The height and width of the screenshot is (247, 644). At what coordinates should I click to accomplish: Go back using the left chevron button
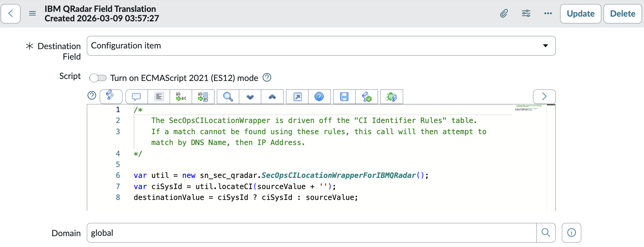pos(11,14)
